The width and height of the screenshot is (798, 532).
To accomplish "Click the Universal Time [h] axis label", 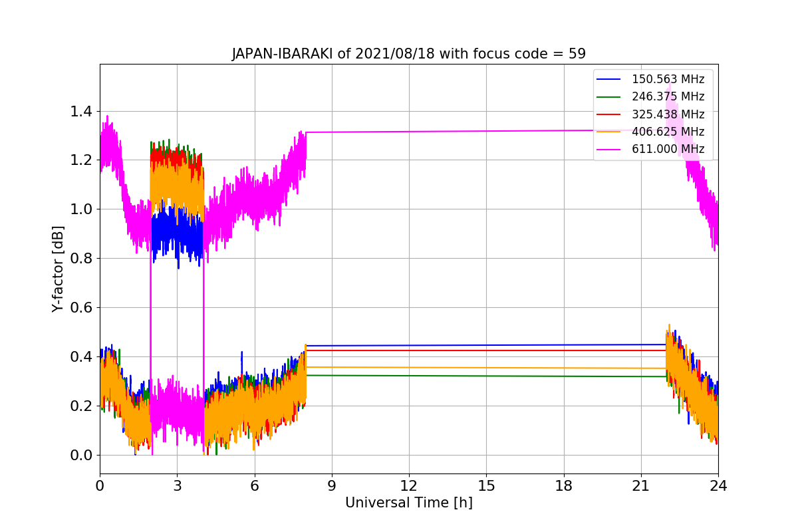I will (408, 503).
